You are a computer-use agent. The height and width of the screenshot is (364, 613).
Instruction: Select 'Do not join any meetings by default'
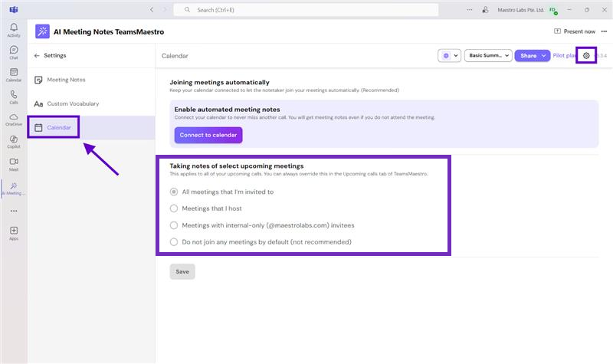coord(174,242)
